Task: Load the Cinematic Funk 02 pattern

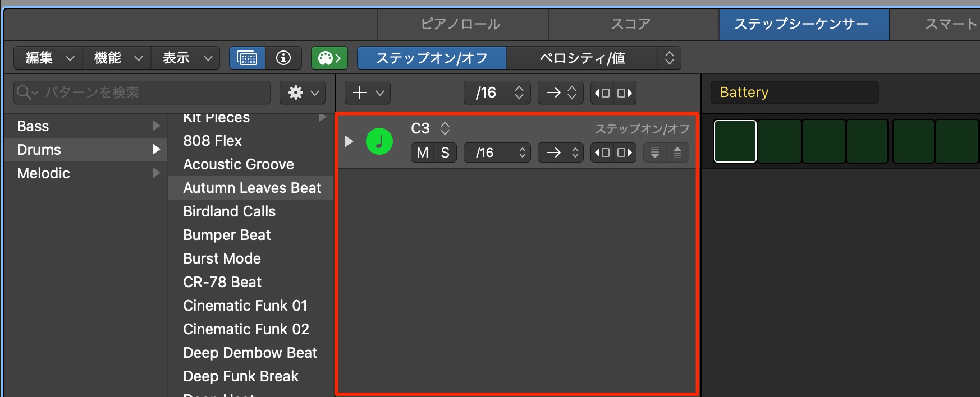Action: pyautogui.click(x=251, y=329)
